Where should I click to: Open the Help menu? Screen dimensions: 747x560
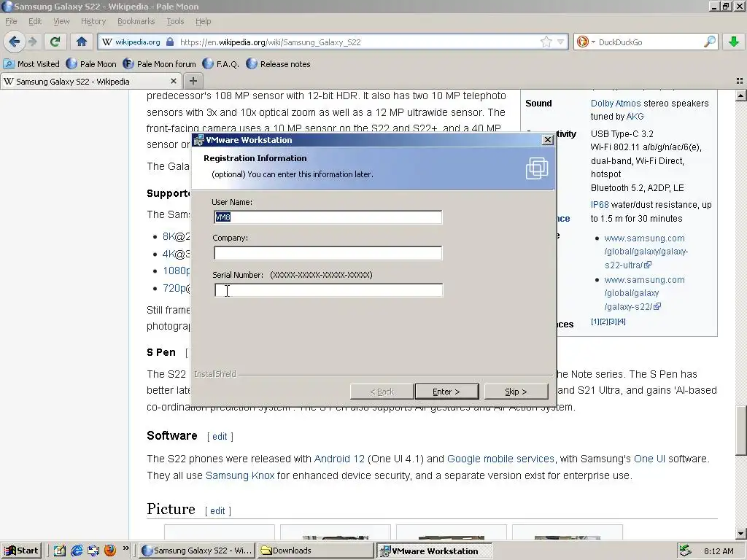(203, 21)
